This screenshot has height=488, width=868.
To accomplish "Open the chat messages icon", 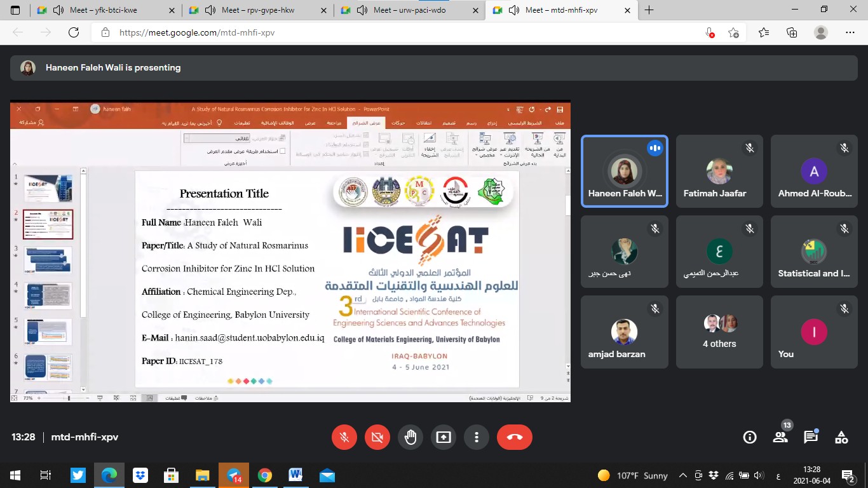I will tap(811, 437).
